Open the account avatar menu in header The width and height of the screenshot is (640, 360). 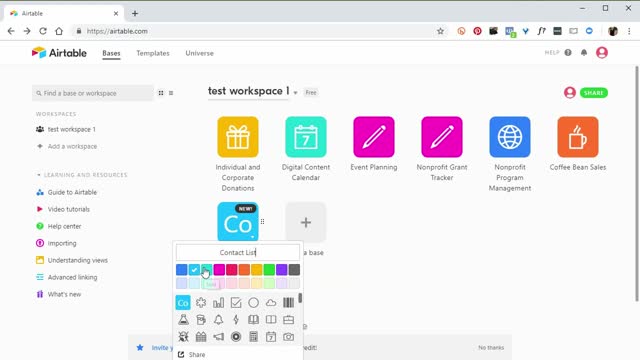tap(602, 53)
